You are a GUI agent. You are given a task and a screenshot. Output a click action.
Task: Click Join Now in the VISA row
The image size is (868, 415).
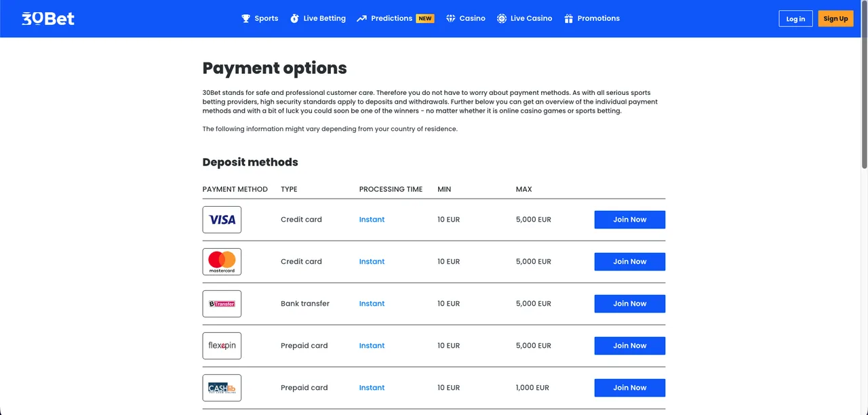pos(630,220)
